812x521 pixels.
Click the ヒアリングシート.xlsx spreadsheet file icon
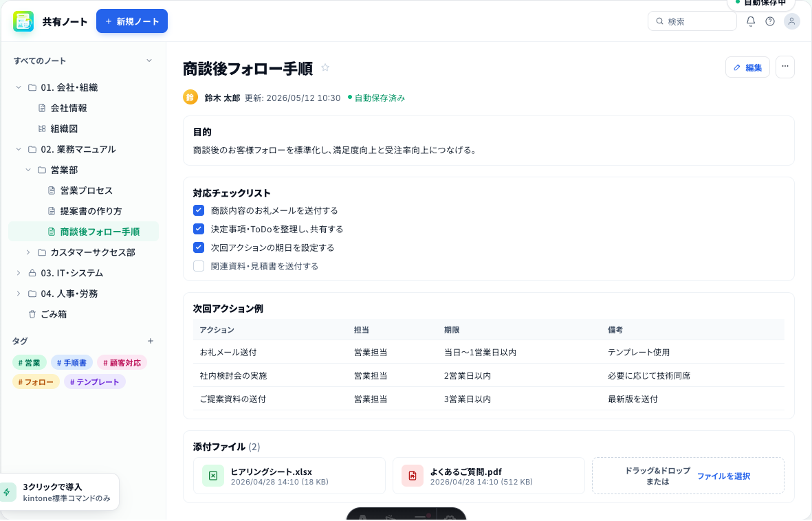pos(213,476)
